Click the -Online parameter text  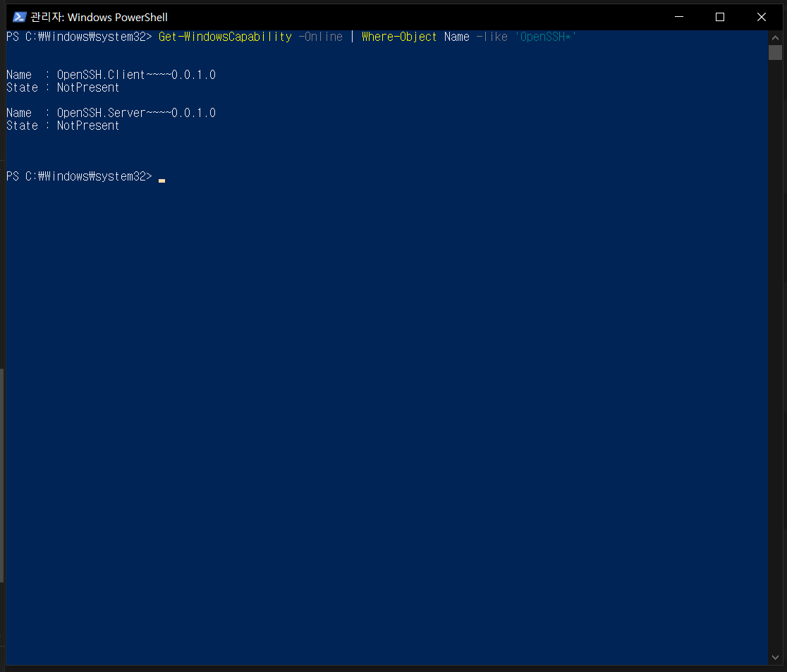coord(320,37)
